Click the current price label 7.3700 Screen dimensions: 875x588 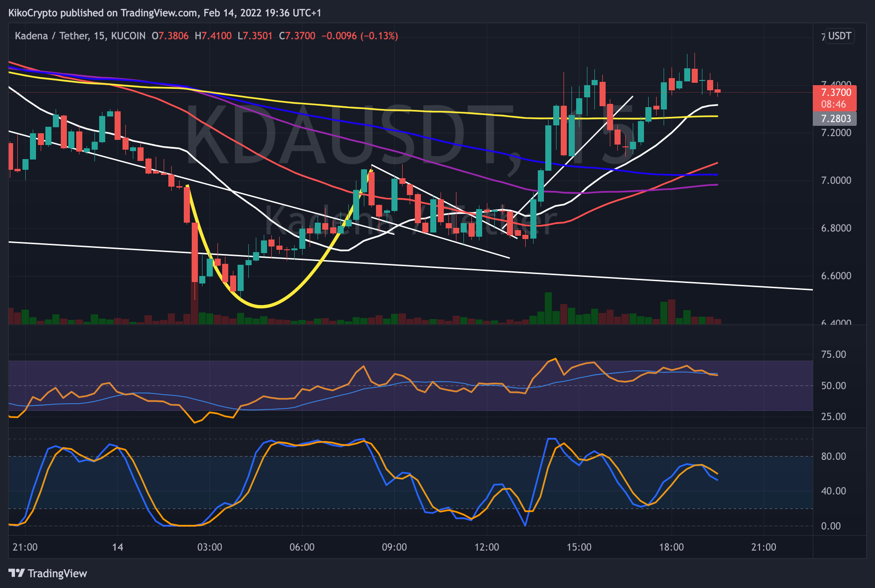[836, 93]
